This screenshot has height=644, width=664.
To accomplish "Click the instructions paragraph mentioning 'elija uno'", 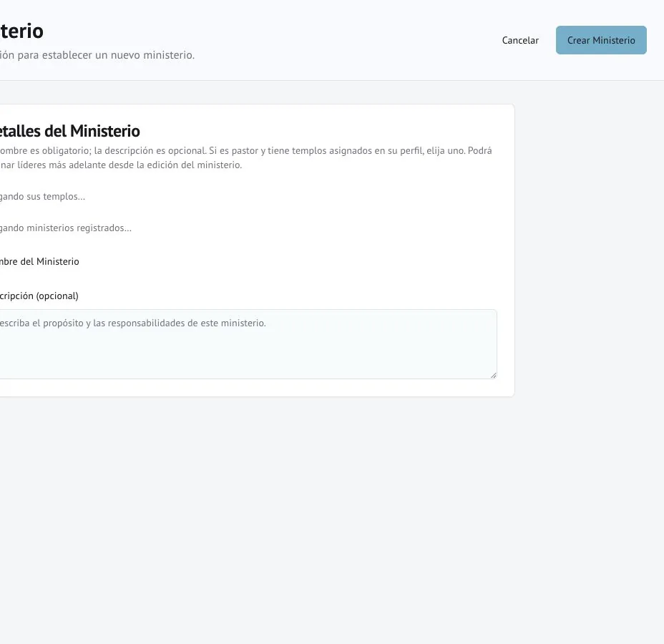I will coord(245,157).
